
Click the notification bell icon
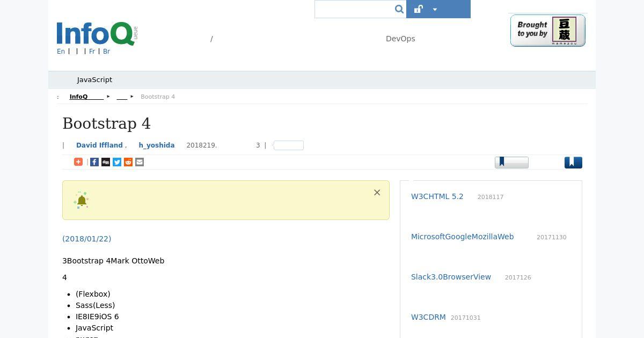(x=82, y=200)
